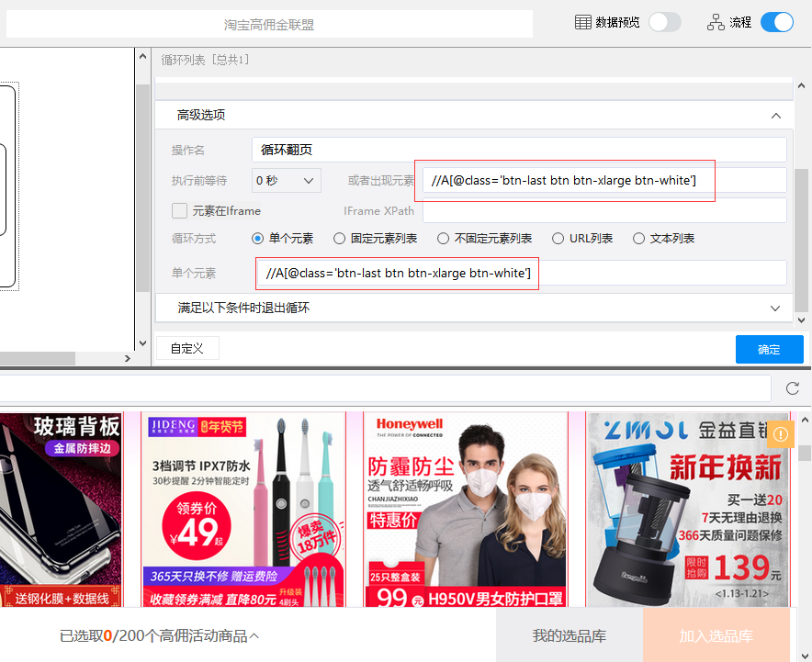Select the 固定元素列表 loop mode
This screenshot has height=662, width=812.
(x=339, y=239)
